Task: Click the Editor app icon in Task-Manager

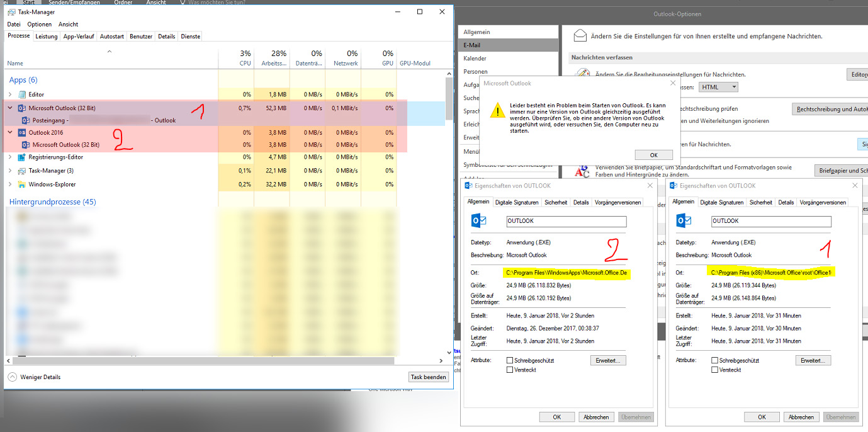Action: [22, 94]
